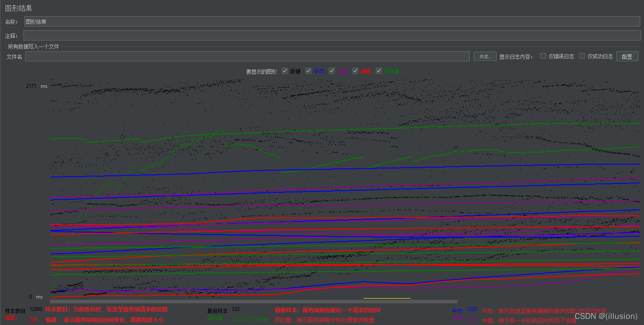
Task: Click the red deviation value 806
Action: tap(34, 319)
